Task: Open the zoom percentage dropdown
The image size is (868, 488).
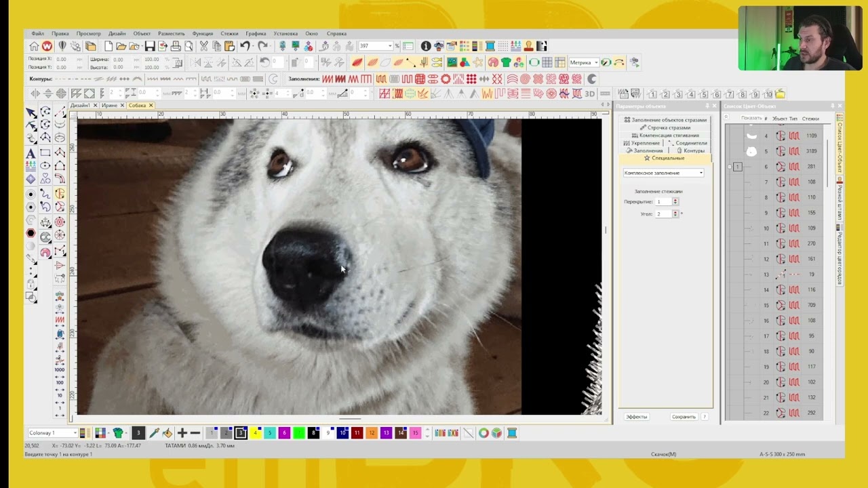Action: click(390, 46)
